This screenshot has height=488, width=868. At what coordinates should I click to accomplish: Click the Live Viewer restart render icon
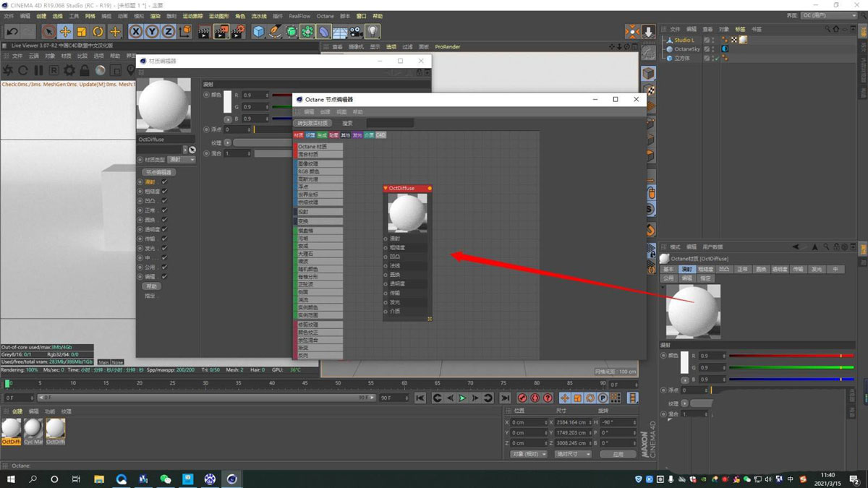[x=23, y=70]
